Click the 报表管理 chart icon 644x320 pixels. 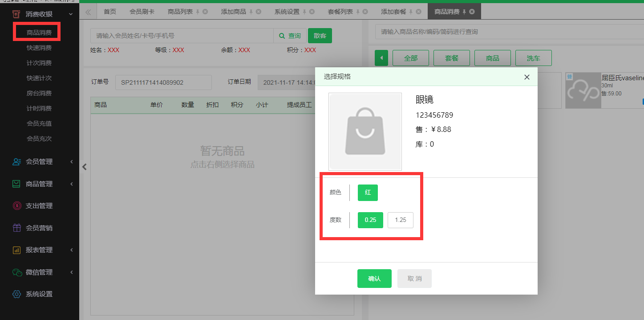[16, 250]
